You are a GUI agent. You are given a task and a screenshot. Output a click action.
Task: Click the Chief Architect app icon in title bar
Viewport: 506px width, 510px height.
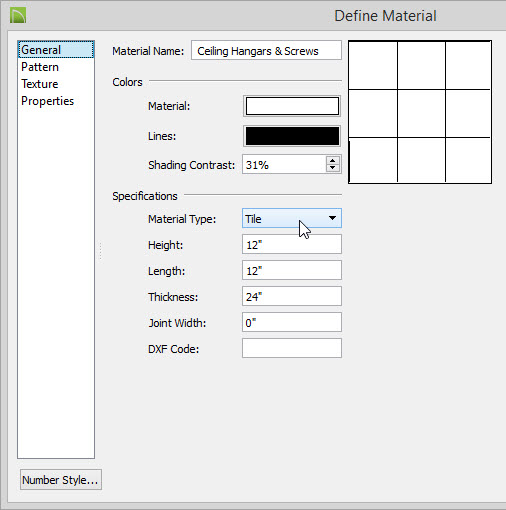18,15
